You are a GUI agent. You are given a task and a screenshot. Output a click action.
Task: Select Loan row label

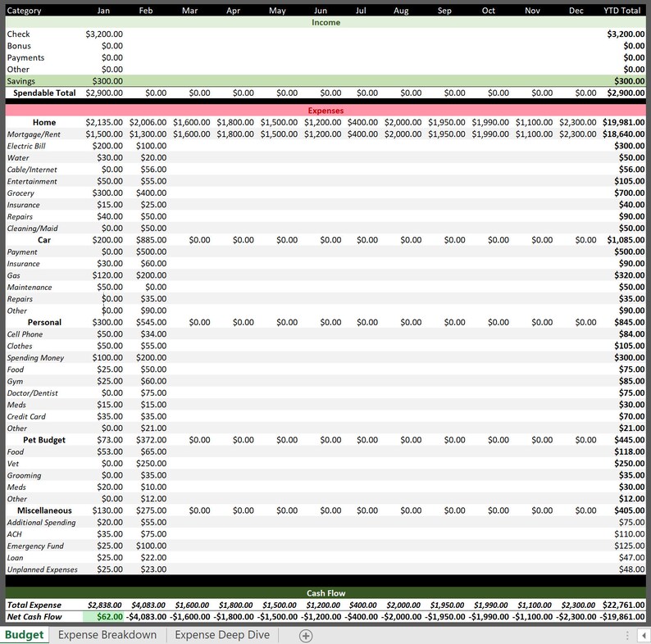point(15,558)
